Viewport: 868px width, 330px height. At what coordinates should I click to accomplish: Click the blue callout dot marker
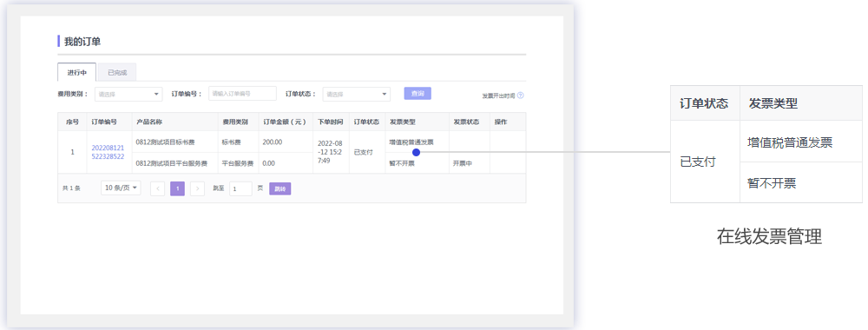click(x=417, y=152)
